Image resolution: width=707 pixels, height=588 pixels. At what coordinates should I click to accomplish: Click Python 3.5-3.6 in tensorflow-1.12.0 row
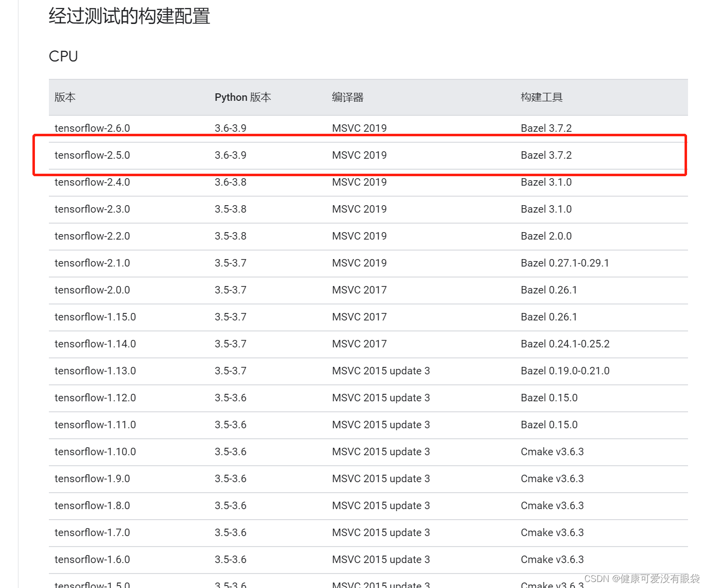tap(231, 398)
